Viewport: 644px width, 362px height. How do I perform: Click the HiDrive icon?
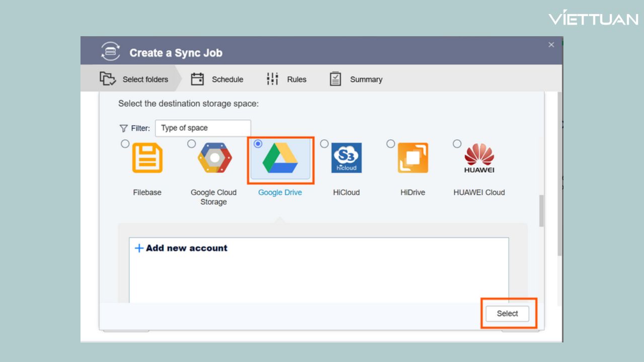coord(413,158)
